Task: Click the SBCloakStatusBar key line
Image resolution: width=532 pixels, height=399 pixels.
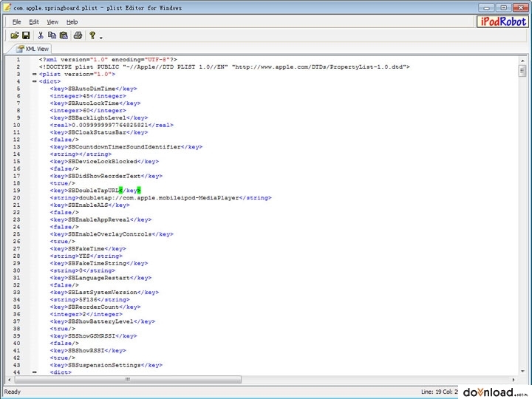Action: (99, 132)
